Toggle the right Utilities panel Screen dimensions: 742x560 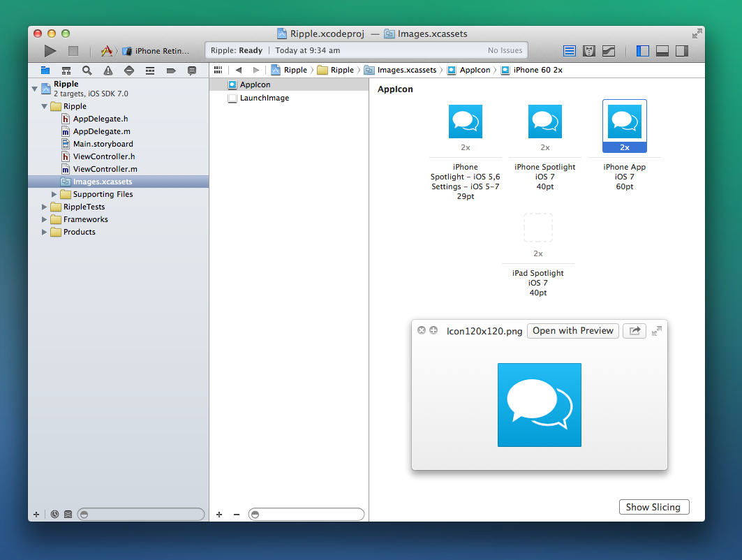click(682, 51)
